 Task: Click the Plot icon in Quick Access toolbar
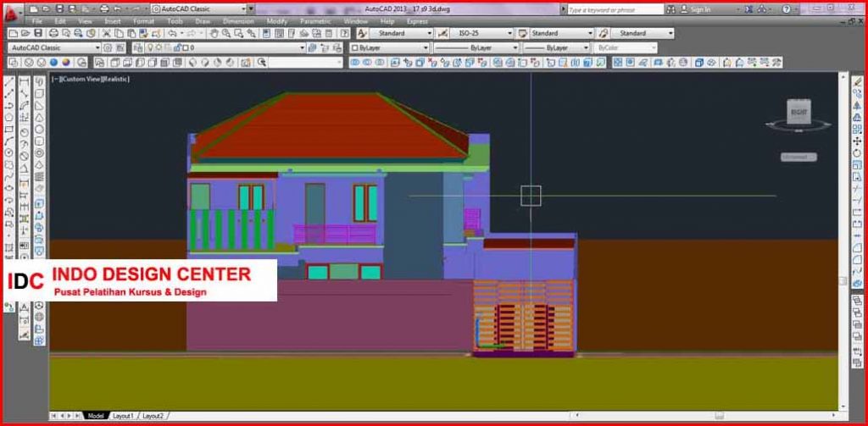104,8
